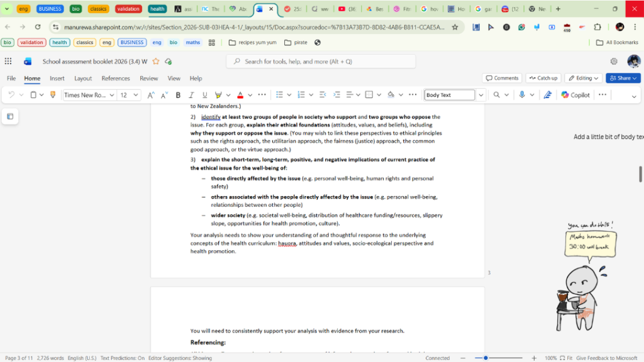Toggle bold formatting
The image size is (644, 362).
[x=178, y=95]
